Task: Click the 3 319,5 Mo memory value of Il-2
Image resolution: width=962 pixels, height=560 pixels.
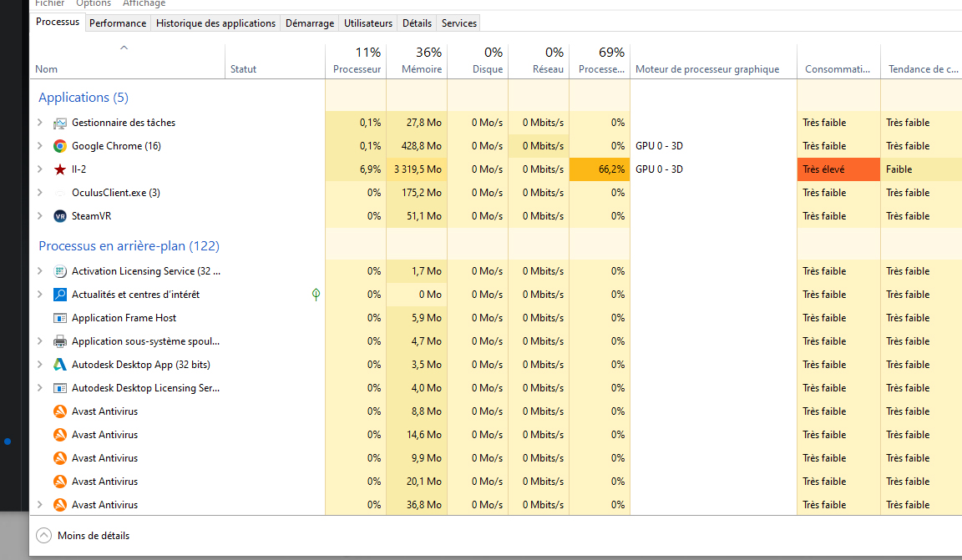Action: tap(417, 169)
